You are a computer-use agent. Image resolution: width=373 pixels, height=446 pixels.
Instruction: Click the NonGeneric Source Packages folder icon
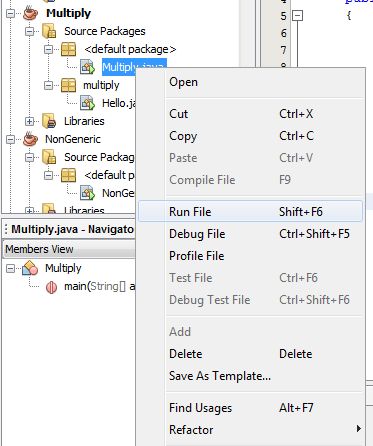point(49,157)
